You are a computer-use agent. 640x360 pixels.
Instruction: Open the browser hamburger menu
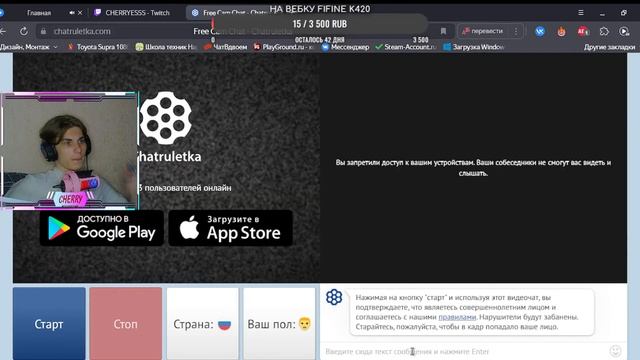click(x=581, y=13)
